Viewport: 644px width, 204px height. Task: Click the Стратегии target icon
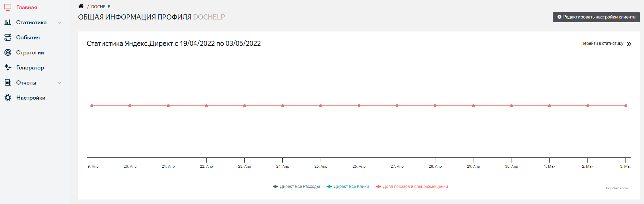pyautogui.click(x=8, y=52)
